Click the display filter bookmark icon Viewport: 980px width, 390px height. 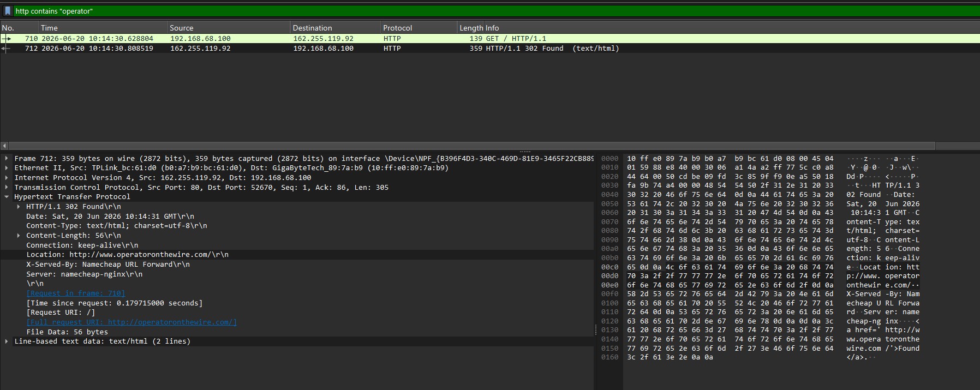click(8, 11)
